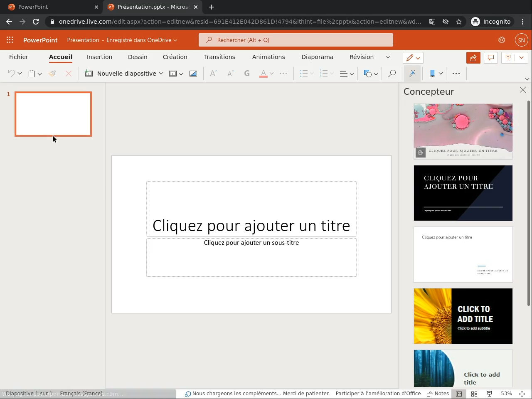Expand the Nouvelle diapositive dropdown arrow
The height and width of the screenshot is (399, 532).
coord(161,74)
